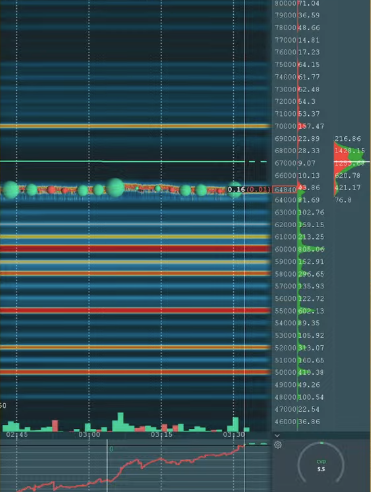Click the 160.65 volume at 51000
This screenshot has width=371, height=492.
(x=311, y=360)
